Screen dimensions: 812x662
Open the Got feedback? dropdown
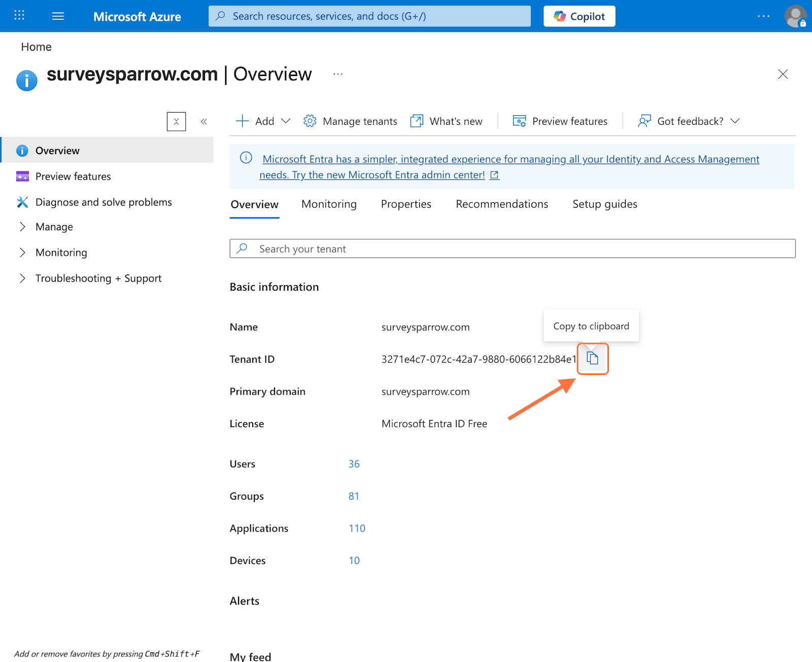689,121
